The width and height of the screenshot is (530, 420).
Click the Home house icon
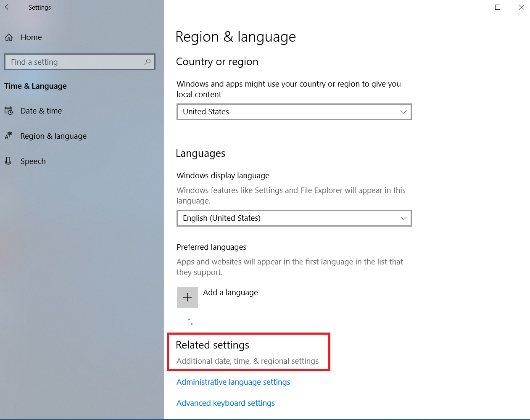[x=9, y=37]
